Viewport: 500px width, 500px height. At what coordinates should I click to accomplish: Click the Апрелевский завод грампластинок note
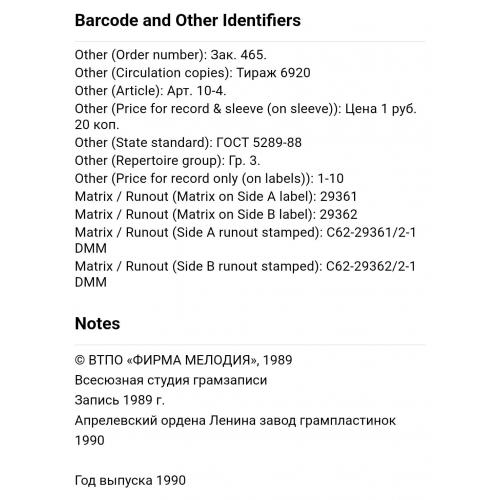(235, 421)
